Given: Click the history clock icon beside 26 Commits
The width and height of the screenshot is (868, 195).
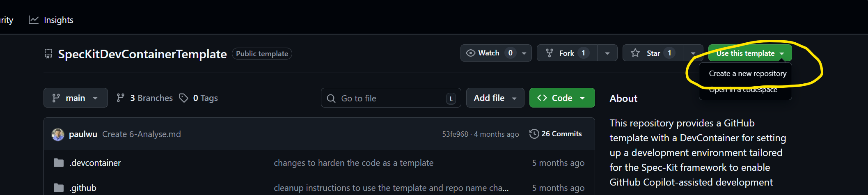Looking at the screenshot, I should [x=534, y=134].
